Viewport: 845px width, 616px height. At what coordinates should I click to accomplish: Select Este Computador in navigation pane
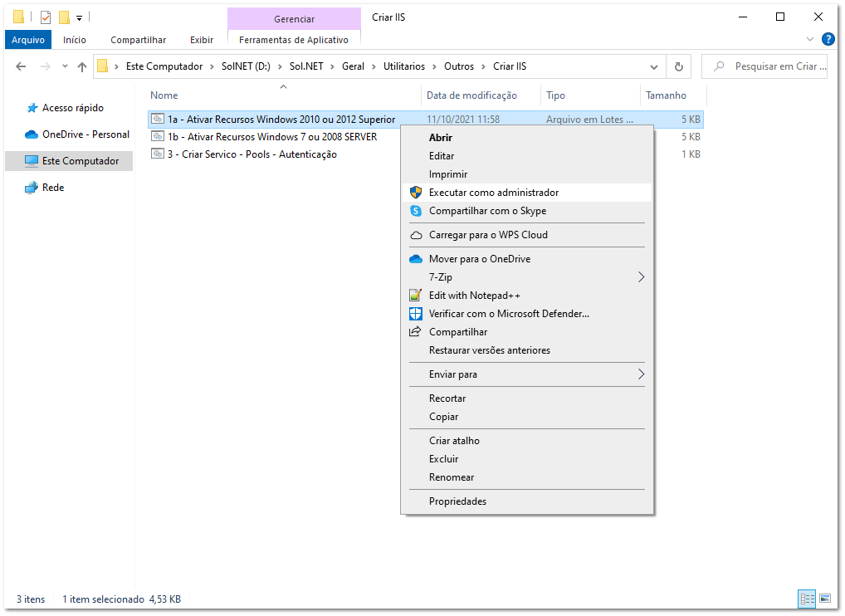[80, 161]
